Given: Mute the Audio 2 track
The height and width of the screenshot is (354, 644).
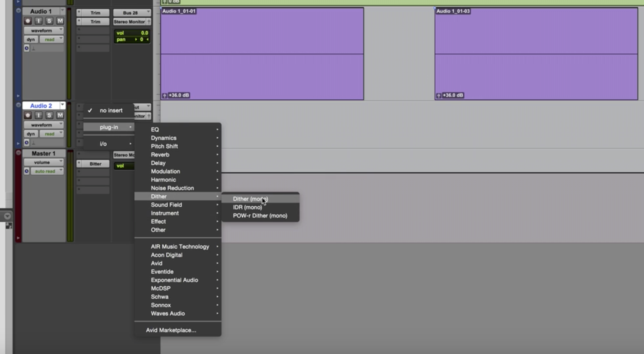Looking at the screenshot, I should [x=60, y=115].
